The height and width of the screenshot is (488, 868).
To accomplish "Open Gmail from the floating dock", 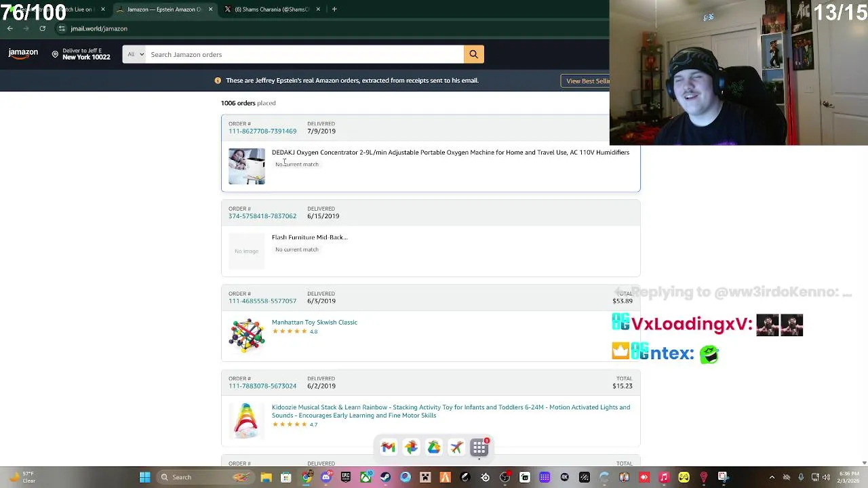I will click(x=388, y=447).
